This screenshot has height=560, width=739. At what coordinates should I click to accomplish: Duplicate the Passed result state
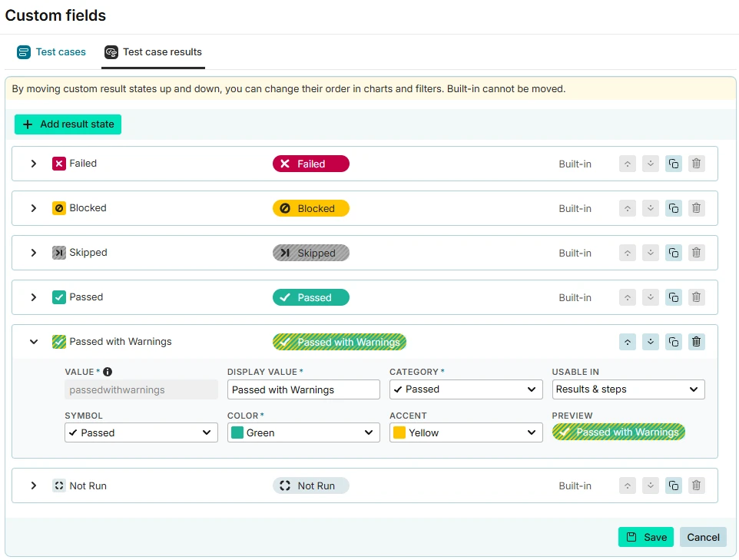pos(674,297)
